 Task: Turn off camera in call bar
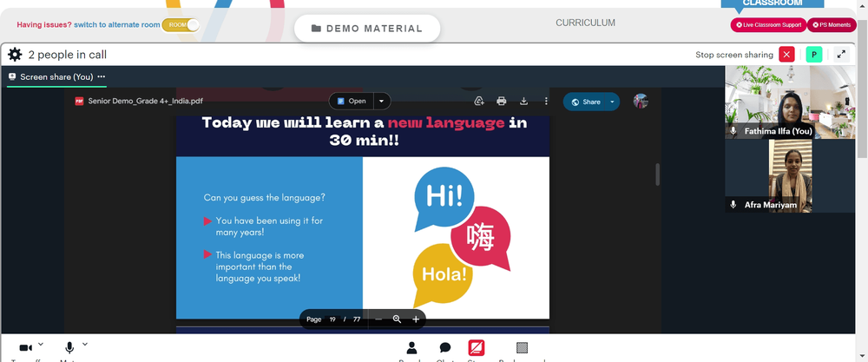[x=25, y=347]
